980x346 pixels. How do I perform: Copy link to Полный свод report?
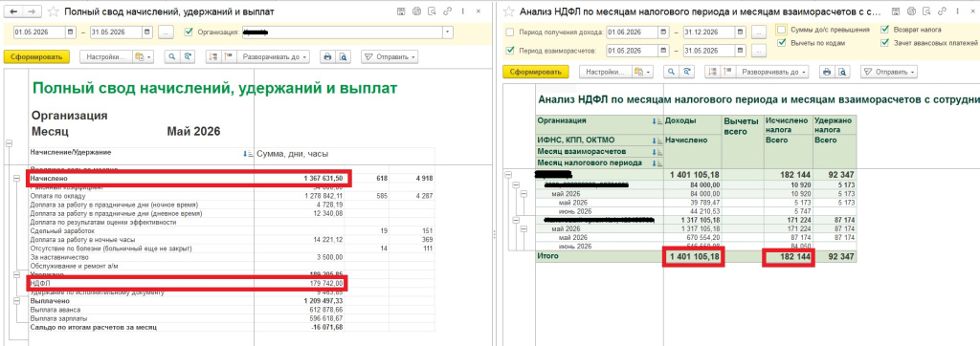point(448,11)
